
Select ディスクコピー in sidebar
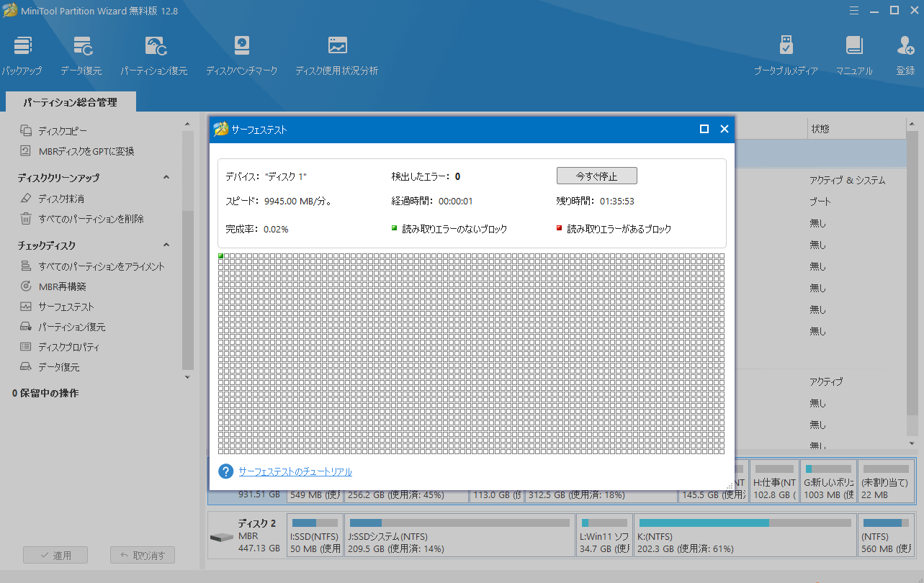(x=62, y=131)
